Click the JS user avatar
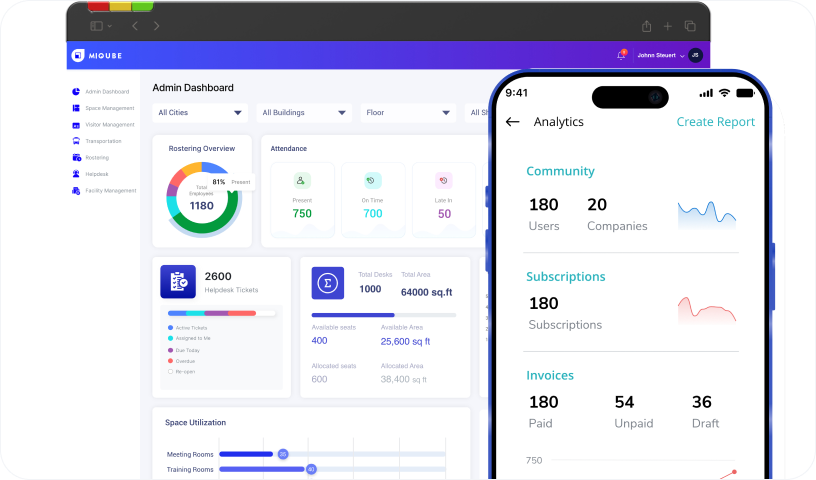The width and height of the screenshot is (816, 480). (695, 55)
